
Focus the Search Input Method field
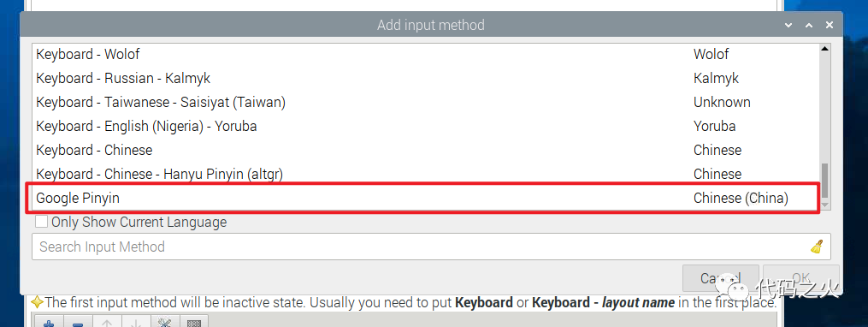[x=431, y=247]
